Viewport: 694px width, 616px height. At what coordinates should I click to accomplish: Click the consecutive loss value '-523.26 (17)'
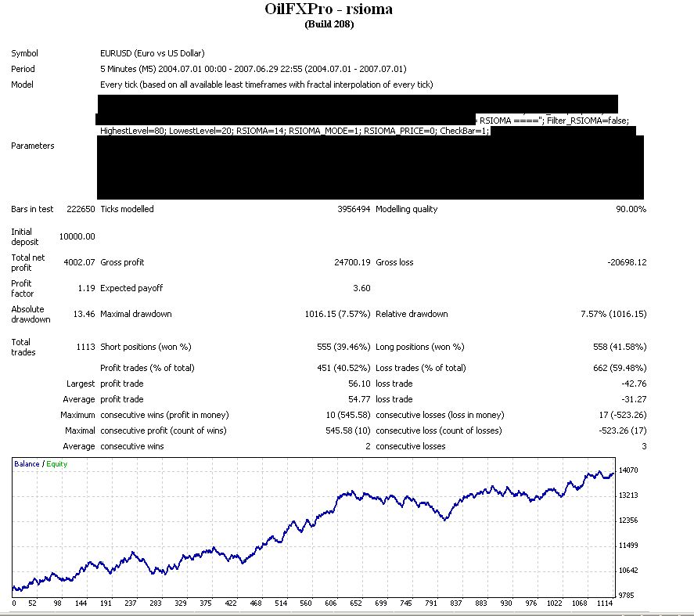(x=623, y=430)
